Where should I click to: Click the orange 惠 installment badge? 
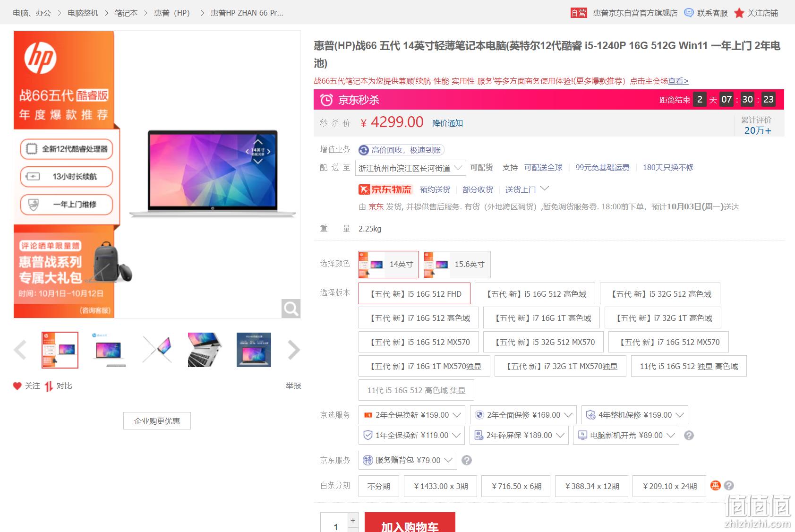716,486
